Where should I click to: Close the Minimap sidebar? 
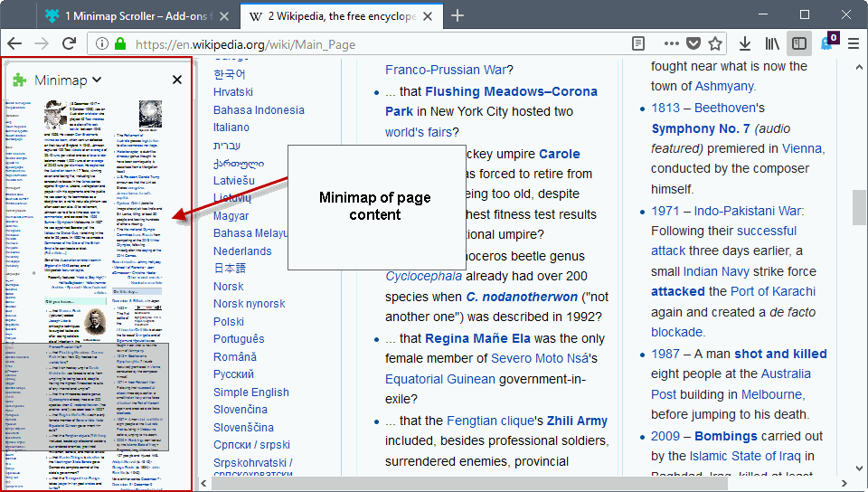(177, 80)
